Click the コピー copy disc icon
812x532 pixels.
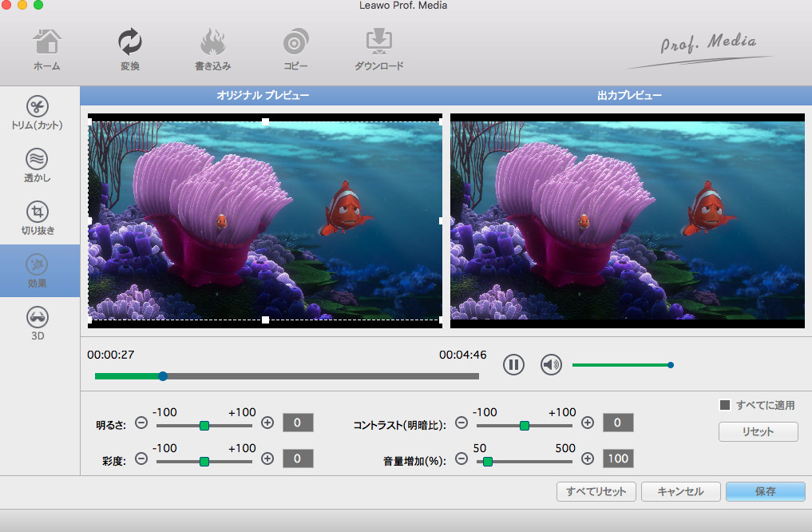point(295,50)
